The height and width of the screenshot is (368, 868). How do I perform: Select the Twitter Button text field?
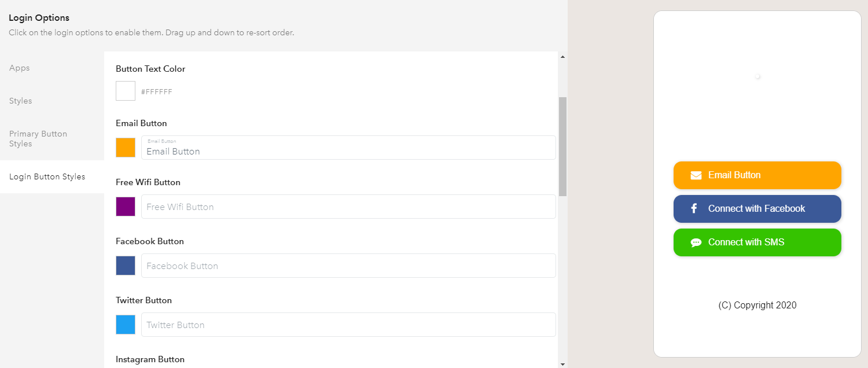(x=348, y=325)
